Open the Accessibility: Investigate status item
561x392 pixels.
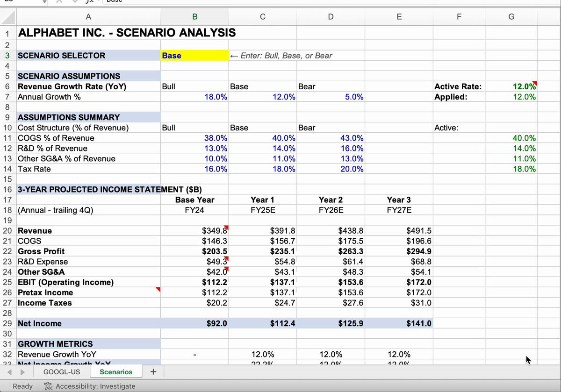[x=90, y=386]
